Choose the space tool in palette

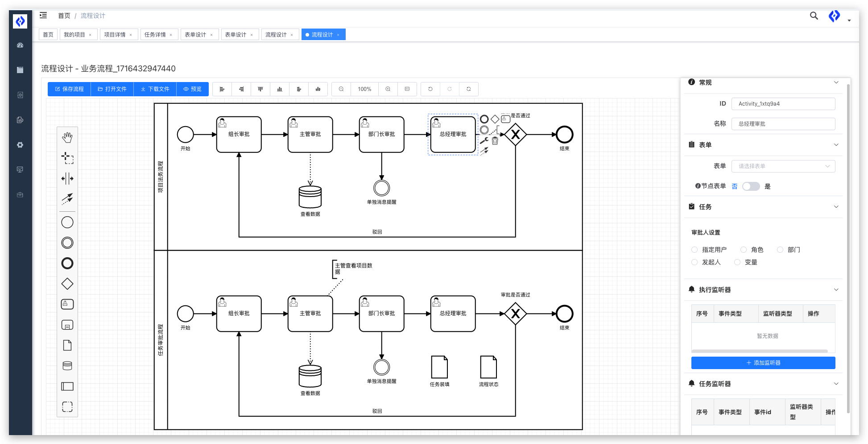pyautogui.click(x=67, y=179)
